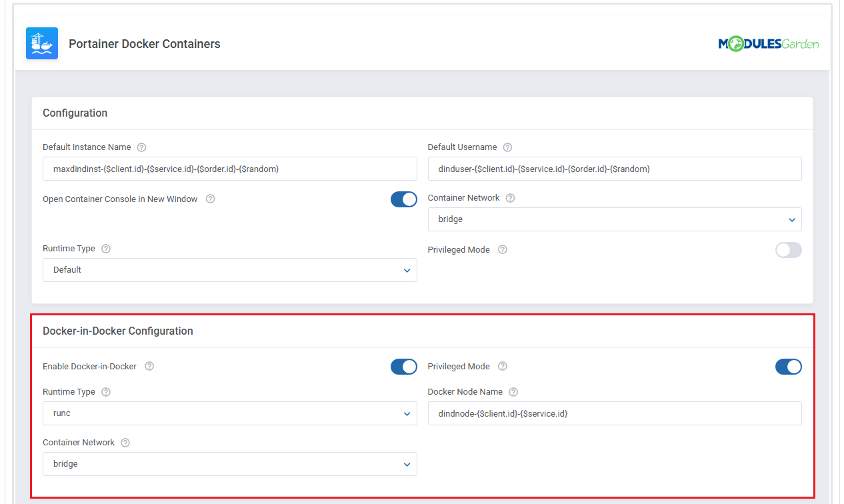Image resolution: width=844 pixels, height=504 pixels.
Task: Click help icon beside Default Username
Action: click(x=507, y=147)
